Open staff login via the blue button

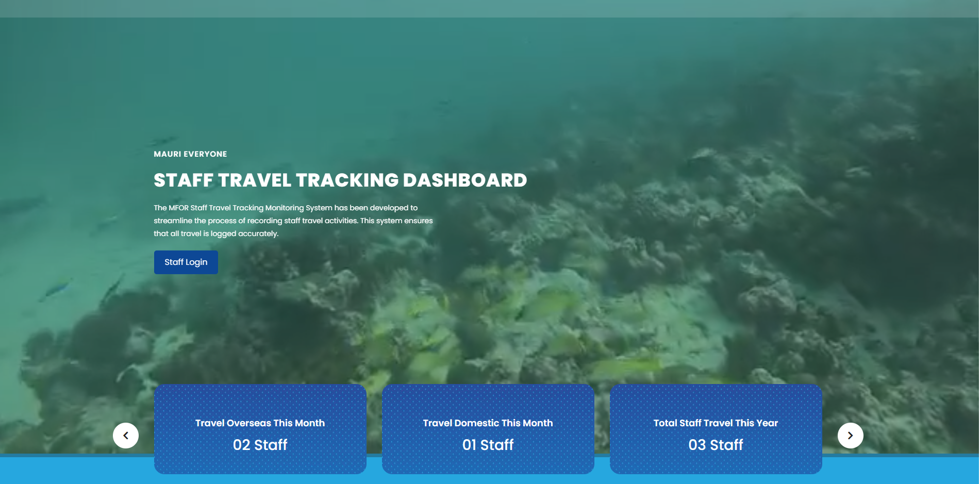(x=186, y=262)
